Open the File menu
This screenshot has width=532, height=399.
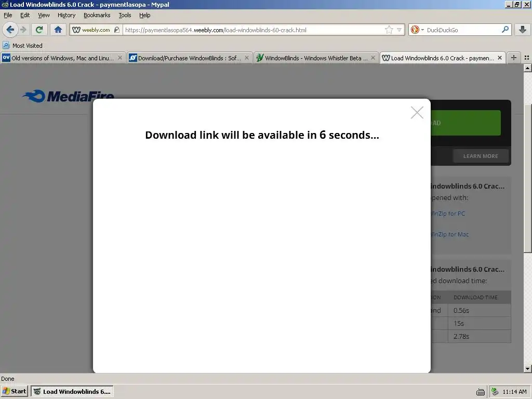click(x=8, y=15)
